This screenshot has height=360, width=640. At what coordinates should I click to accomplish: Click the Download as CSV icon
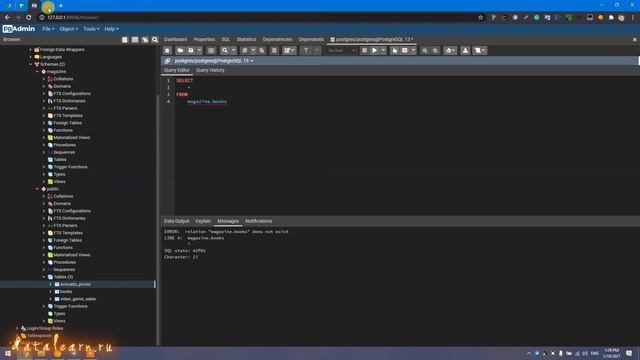pyautogui.click(x=465, y=51)
